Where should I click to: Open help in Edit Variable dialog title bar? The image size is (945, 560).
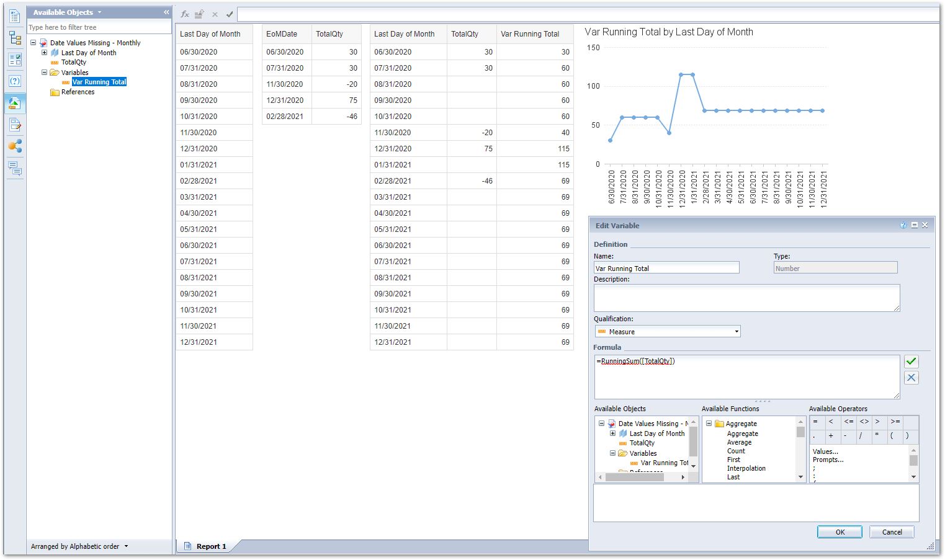click(903, 225)
